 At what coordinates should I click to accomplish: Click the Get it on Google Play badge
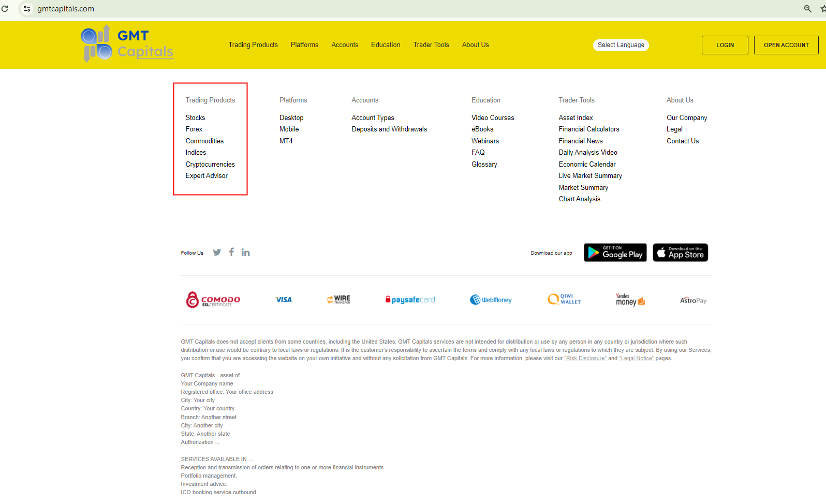coord(615,253)
